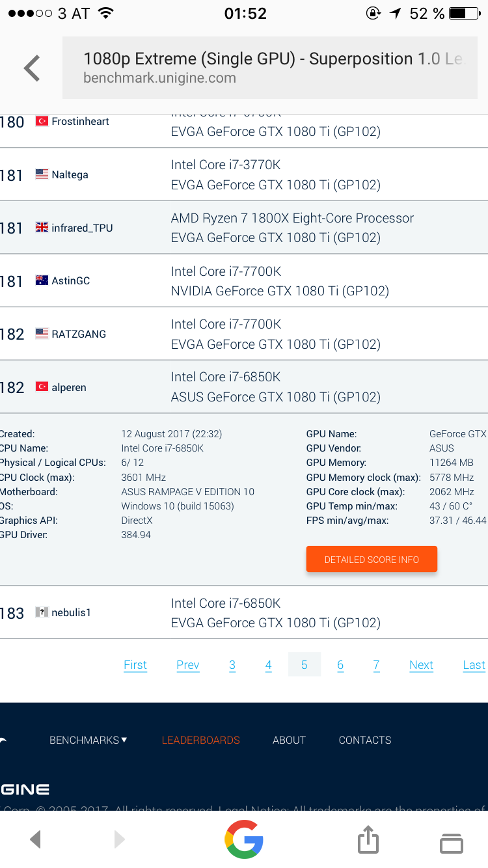
Task: Tap rotation lock status icon
Action: [373, 14]
